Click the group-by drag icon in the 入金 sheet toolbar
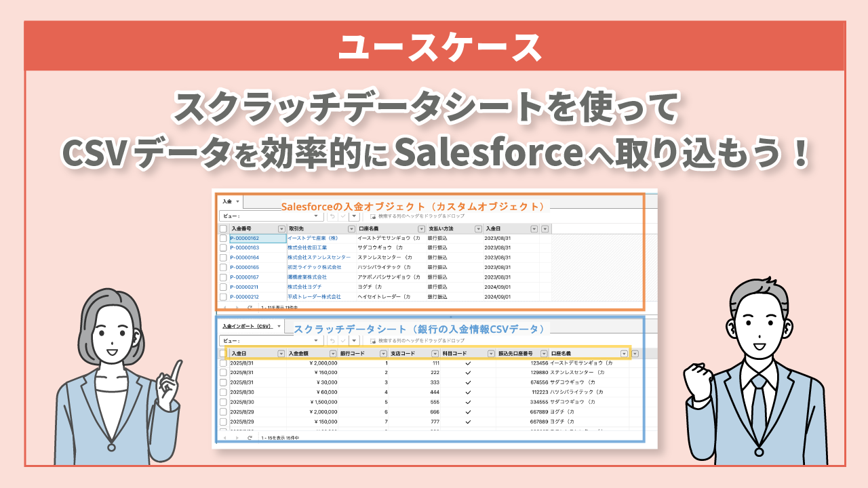Viewport: 868px width, 488px height. tap(373, 216)
